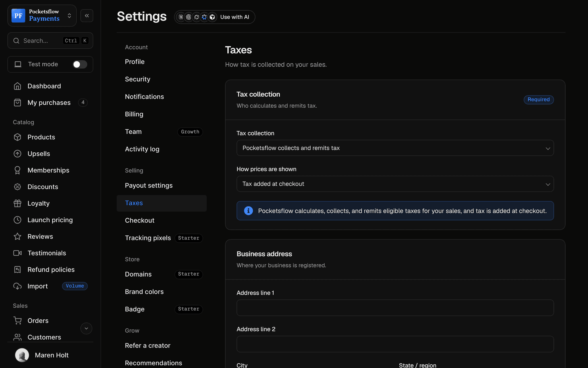Click Maren Holt's avatar picture
This screenshot has width=588, height=368.
point(22,355)
